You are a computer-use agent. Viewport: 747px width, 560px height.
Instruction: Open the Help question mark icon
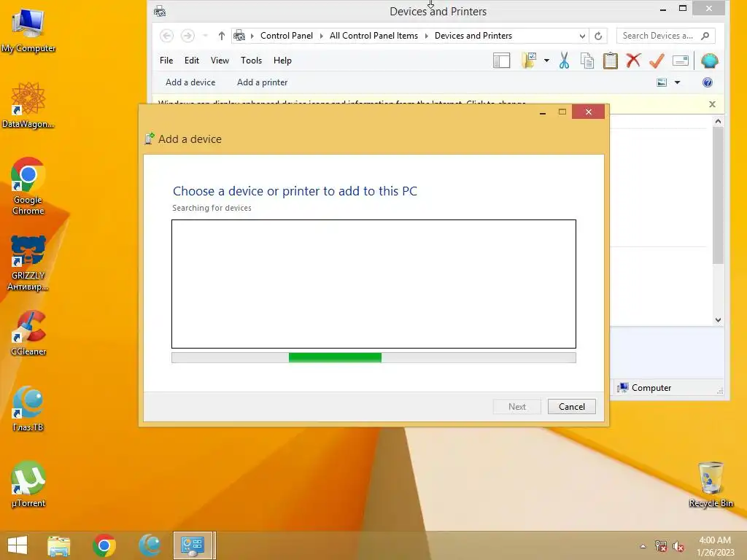pos(708,82)
